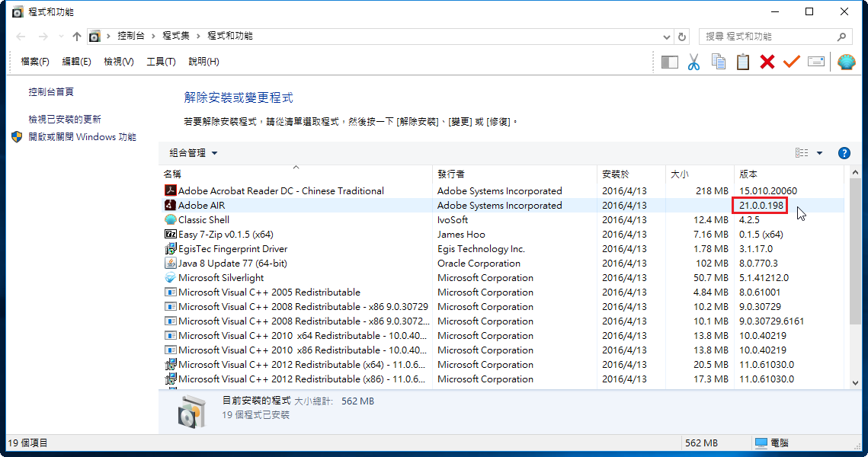
Task: Click the 檢視已安裝的更新 link
Action: click(65, 119)
